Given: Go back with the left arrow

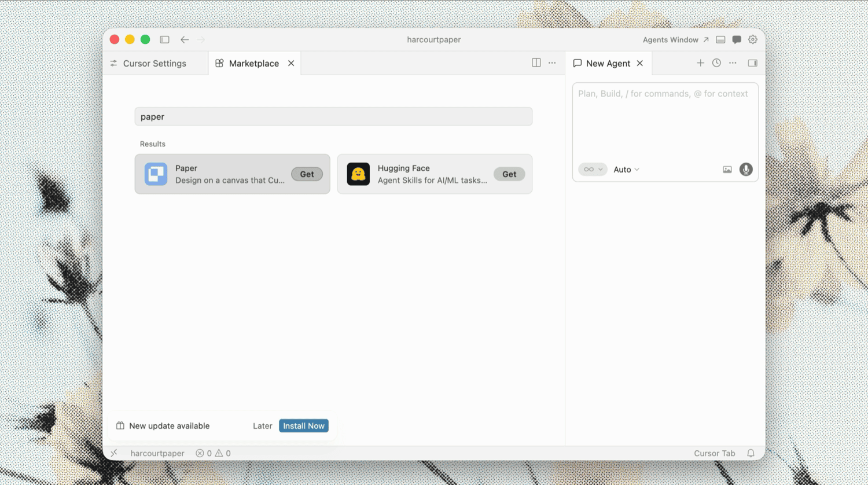Looking at the screenshot, I should [185, 39].
